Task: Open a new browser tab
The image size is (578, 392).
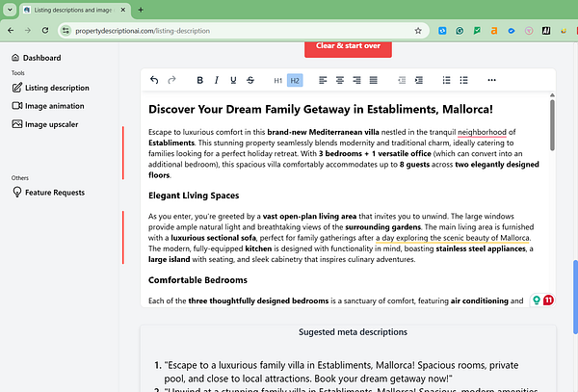Action: 141,10
